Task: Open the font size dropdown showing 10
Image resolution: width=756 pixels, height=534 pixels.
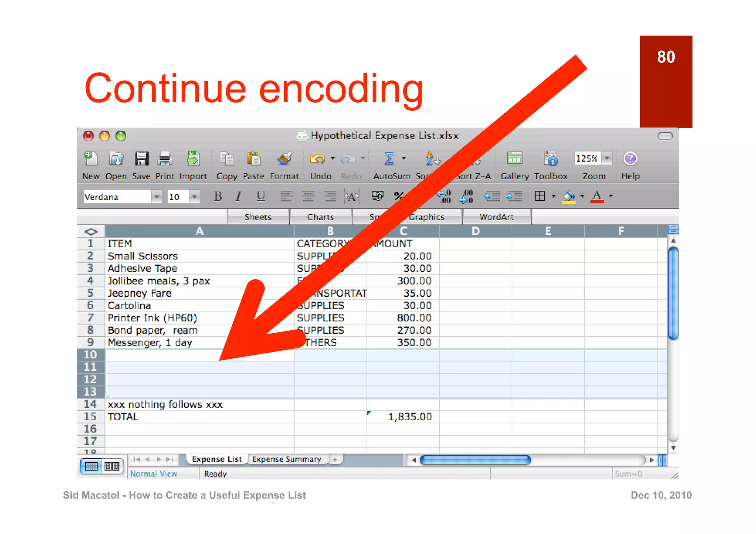Action: [x=194, y=196]
